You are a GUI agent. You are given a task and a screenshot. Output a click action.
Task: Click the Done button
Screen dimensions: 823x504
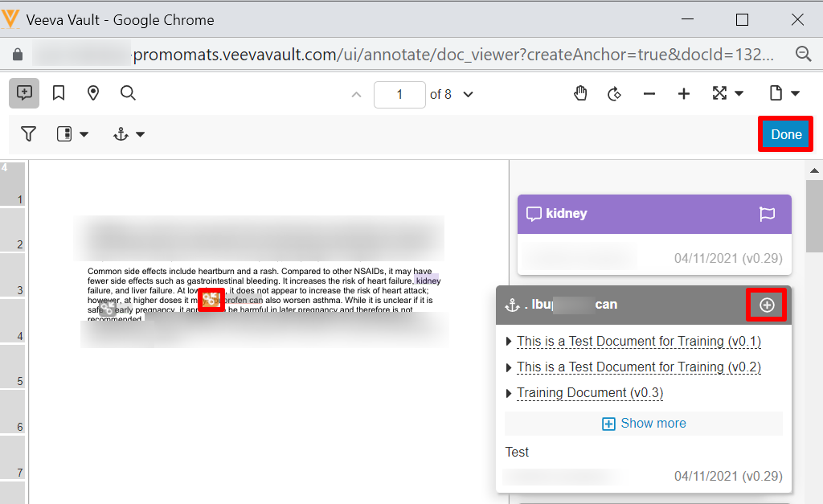coord(786,134)
